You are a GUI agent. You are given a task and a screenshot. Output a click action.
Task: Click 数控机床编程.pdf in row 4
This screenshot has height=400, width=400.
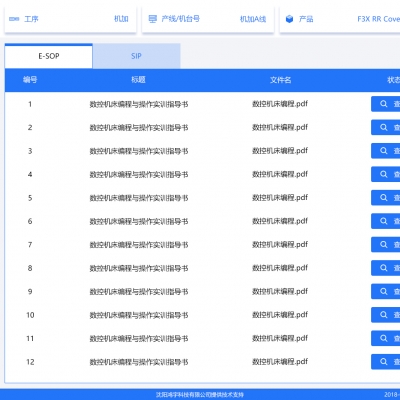[280, 174]
